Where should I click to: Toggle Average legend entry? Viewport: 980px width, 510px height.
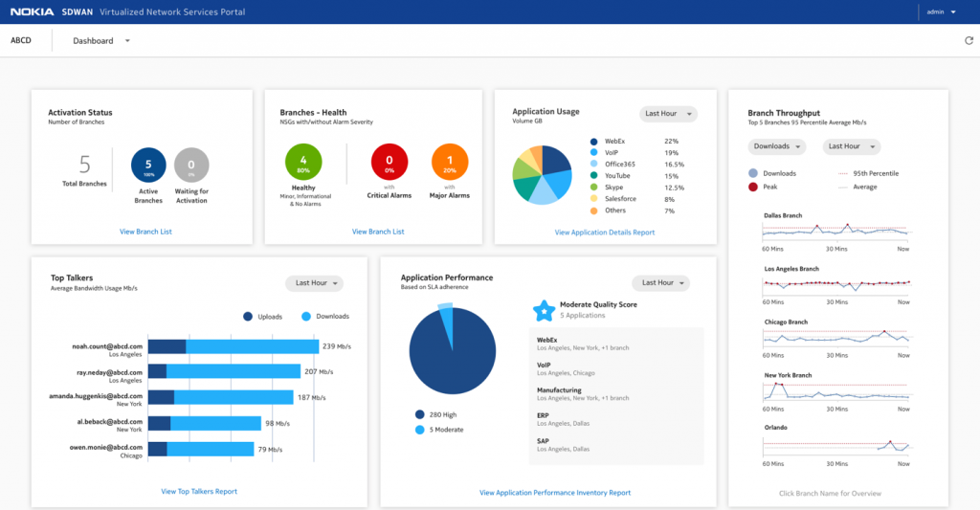[x=857, y=187]
